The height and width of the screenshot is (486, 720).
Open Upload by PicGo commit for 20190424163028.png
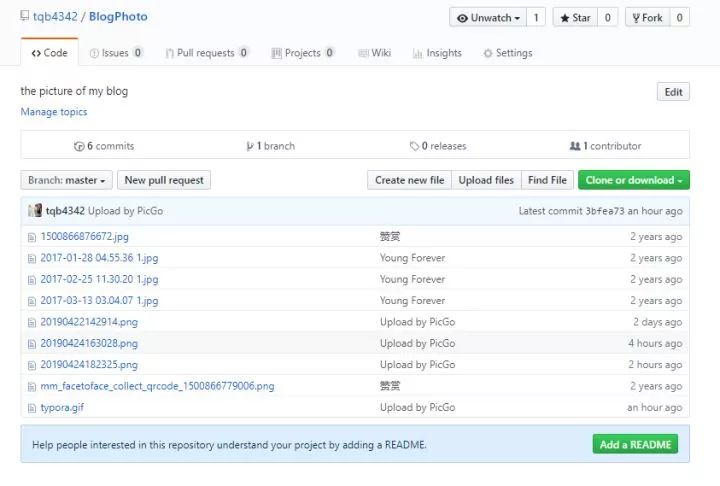coord(417,343)
